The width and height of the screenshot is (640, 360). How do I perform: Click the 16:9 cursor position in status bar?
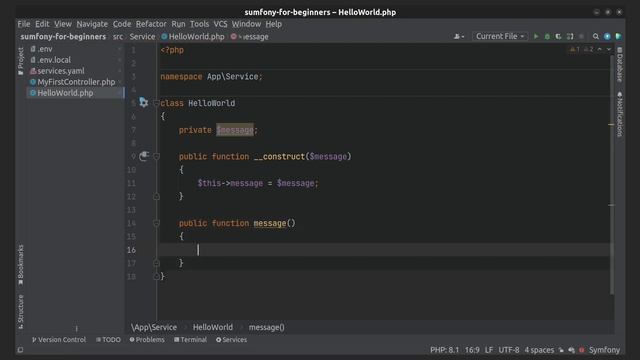pos(472,350)
